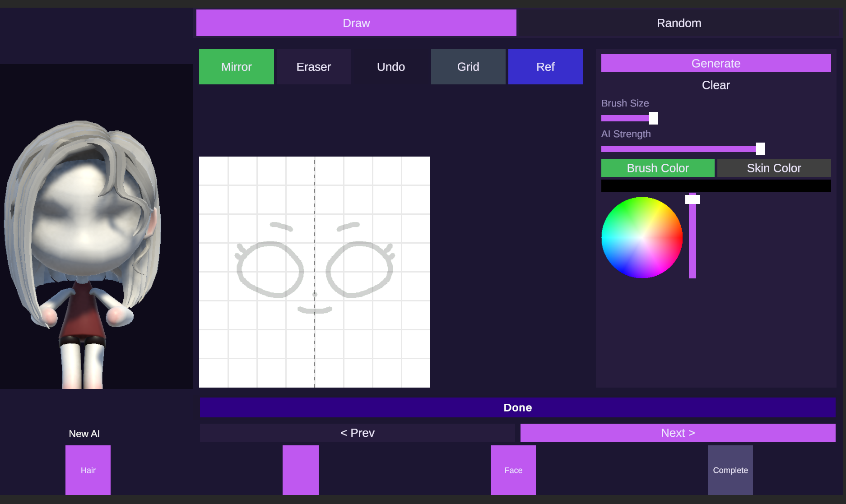Advance with the Next button
Image resolution: width=846 pixels, height=504 pixels.
click(678, 433)
